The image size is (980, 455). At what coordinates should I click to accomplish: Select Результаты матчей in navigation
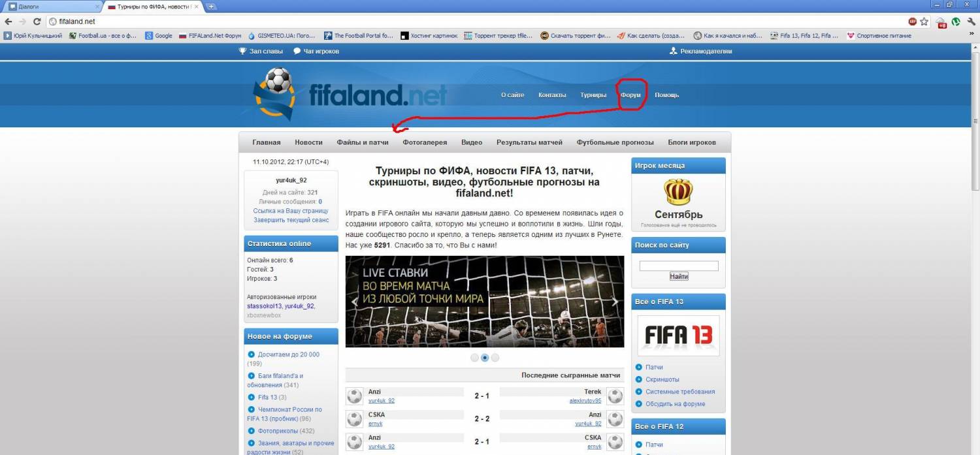point(529,142)
